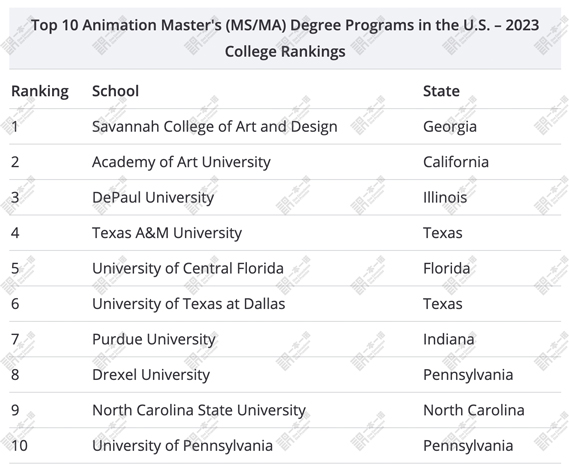The image size is (570, 470).
Task: Click the Ranking column header
Action: click(x=40, y=91)
